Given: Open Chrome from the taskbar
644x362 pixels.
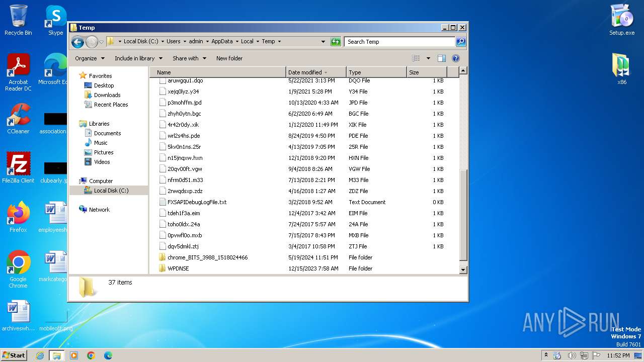Looking at the screenshot, I should [x=91, y=355].
